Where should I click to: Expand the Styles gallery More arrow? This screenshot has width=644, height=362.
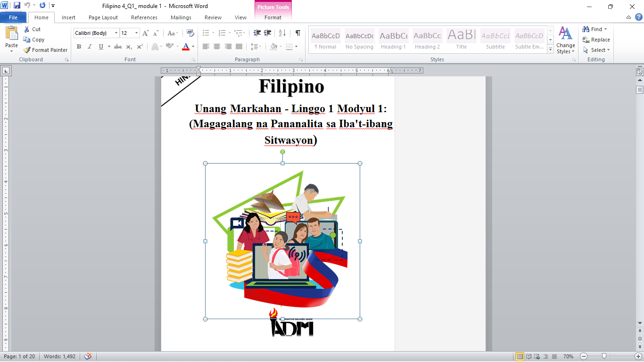[x=550, y=50]
